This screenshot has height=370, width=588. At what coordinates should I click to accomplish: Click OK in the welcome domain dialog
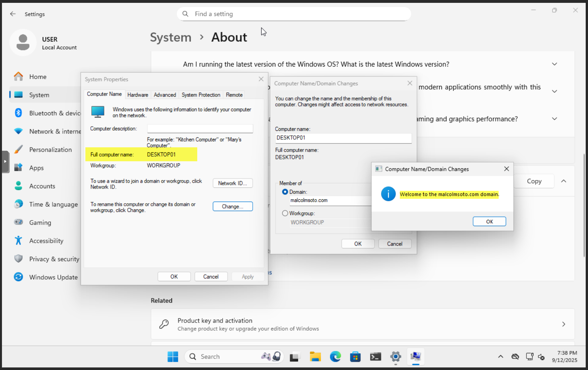coord(489,222)
